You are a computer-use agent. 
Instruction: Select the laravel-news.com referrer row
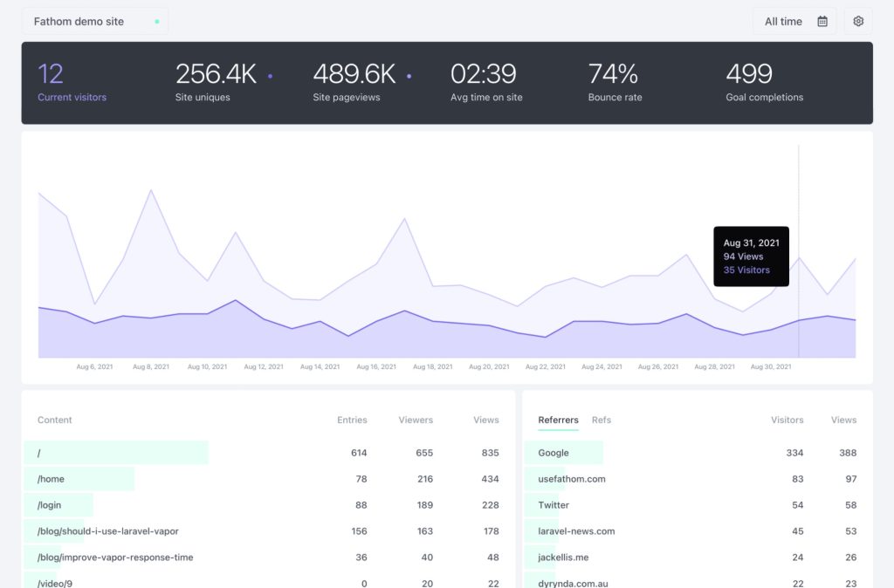coord(576,530)
